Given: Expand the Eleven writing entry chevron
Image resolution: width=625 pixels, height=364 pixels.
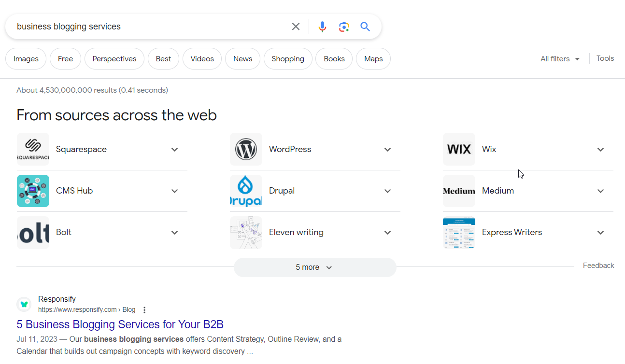Looking at the screenshot, I should (x=387, y=233).
